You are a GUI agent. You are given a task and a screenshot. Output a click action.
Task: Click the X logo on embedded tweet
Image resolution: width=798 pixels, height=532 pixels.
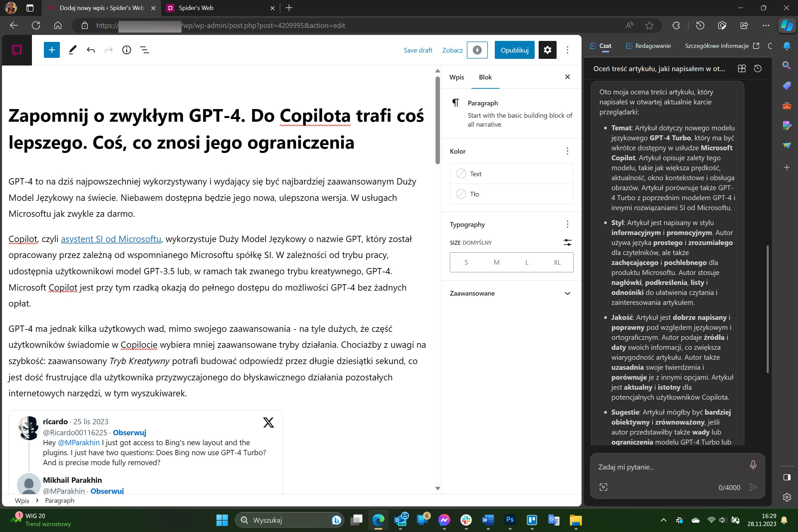268,422
